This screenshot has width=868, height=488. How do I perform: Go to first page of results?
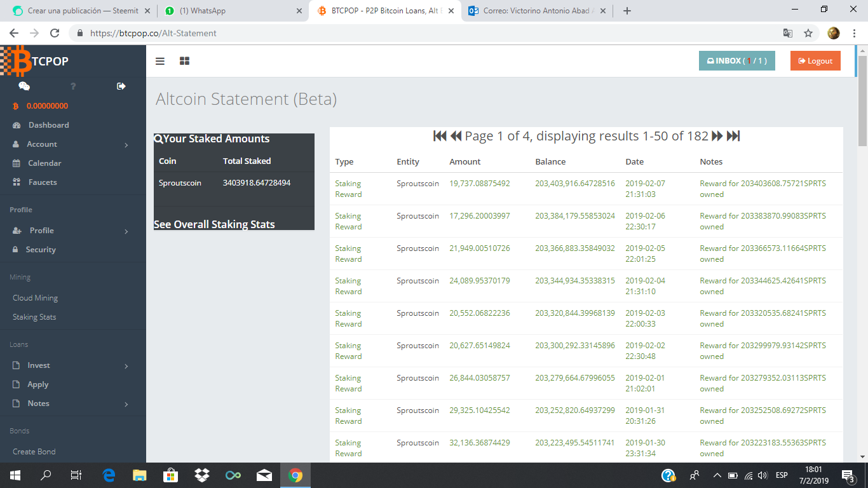point(440,136)
